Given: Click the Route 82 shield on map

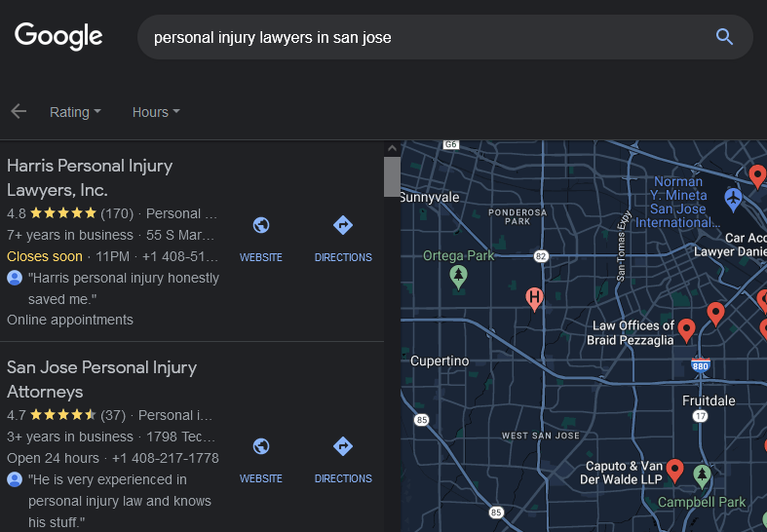Looking at the screenshot, I should pos(541,256).
